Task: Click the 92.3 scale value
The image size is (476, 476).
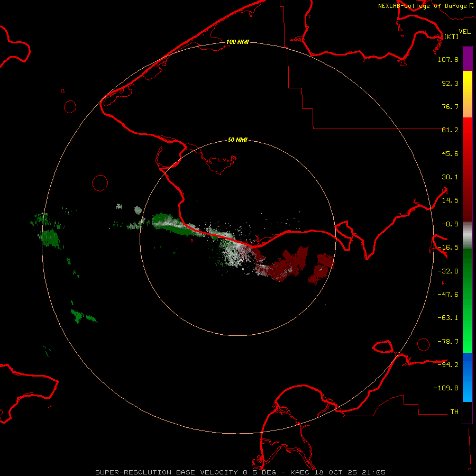Action: pyautogui.click(x=450, y=83)
